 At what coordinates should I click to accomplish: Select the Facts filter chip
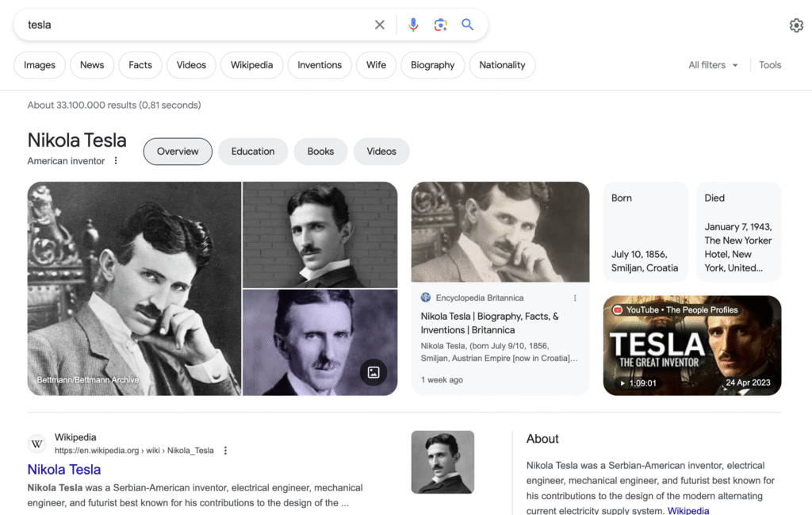pos(140,65)
